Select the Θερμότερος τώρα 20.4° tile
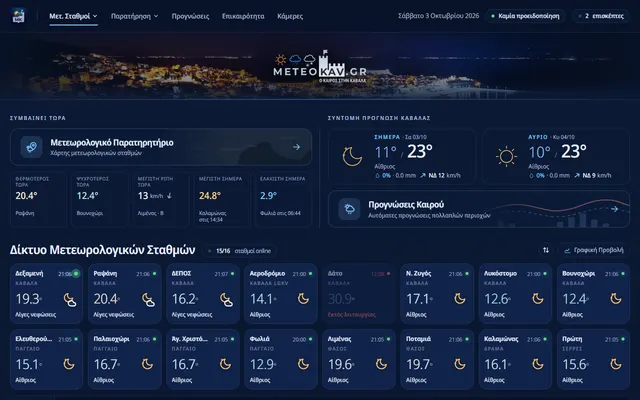This screenshot has height=400, width=640. tap(38, 200)
